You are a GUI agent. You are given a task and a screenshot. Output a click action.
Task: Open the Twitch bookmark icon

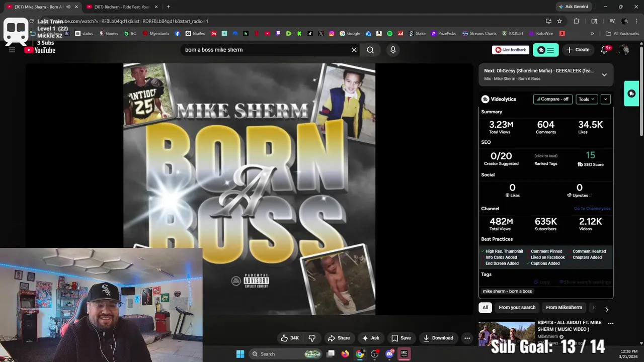[x=278, y=34]
